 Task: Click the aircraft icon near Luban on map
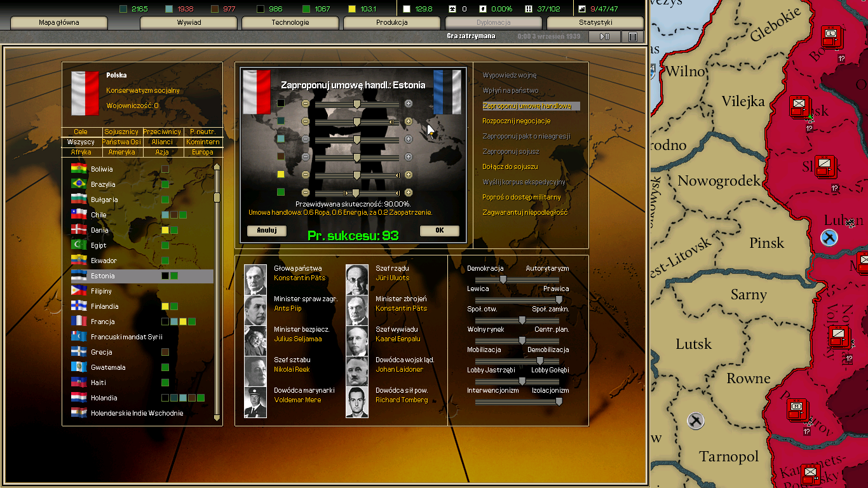(x=829, y=238)
